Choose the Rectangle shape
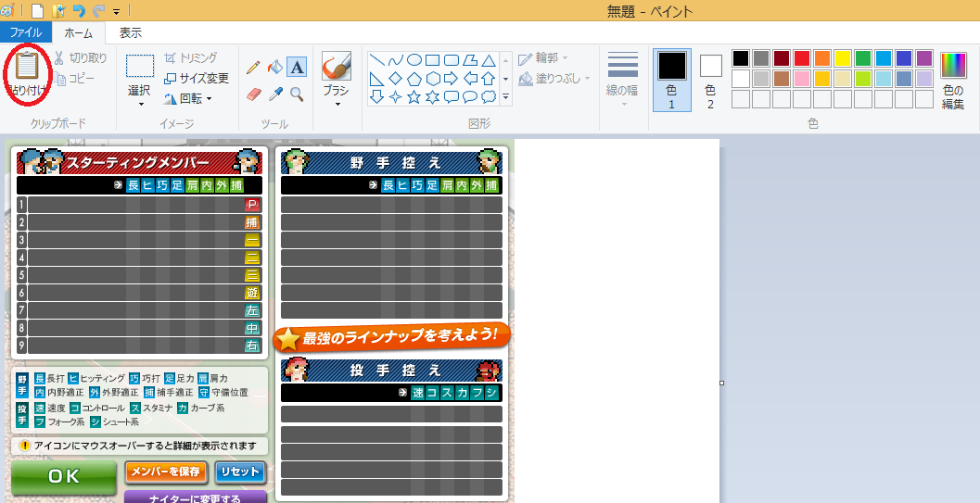 point(432,60)
